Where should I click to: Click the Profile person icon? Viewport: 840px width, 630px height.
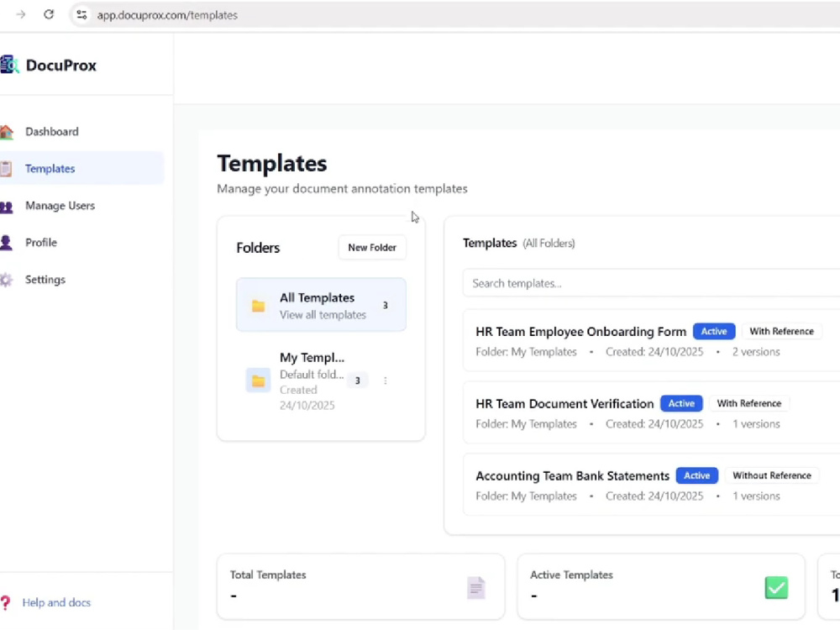coord(7,243)
